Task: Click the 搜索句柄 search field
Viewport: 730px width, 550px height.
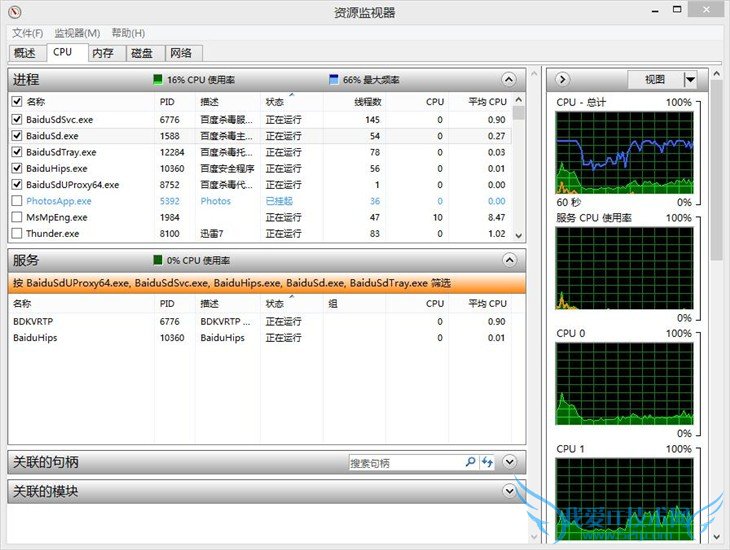Action: (x=406, y=463)
